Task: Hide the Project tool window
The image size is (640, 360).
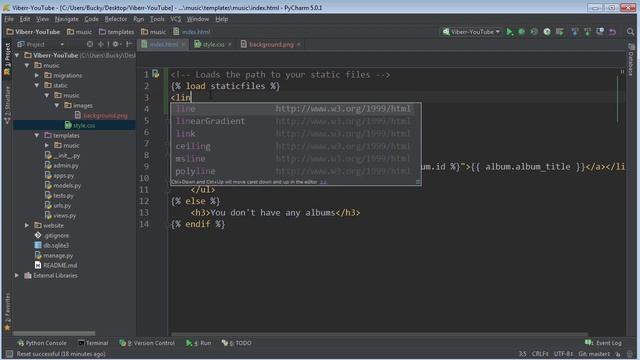Action: pos(129,44)
